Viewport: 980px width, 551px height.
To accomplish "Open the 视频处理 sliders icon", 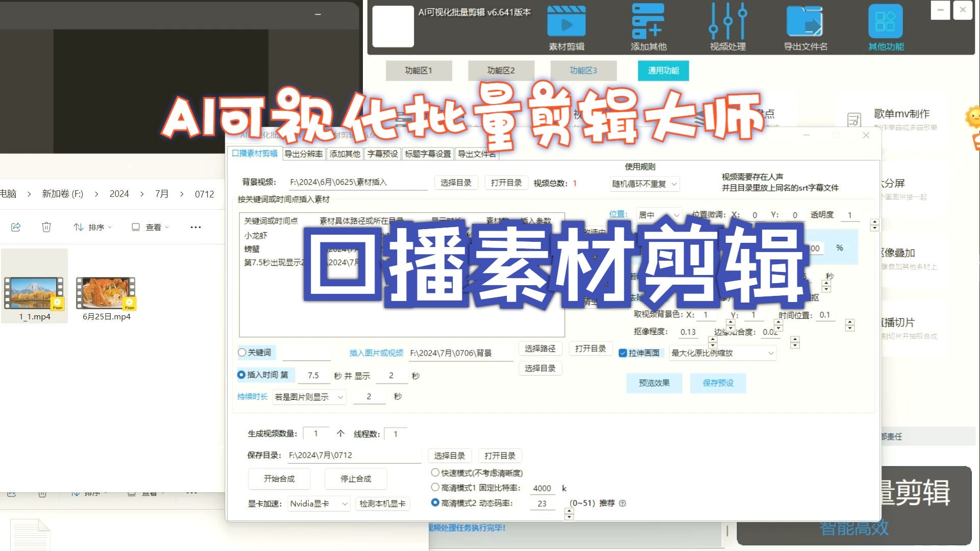I will coord(728,21).
